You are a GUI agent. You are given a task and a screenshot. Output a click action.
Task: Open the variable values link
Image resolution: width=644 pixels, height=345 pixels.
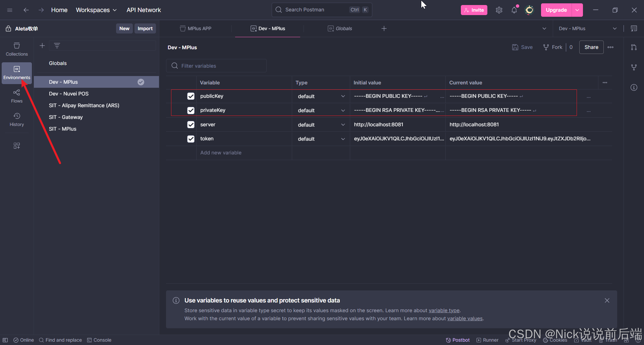(x=465, y=319)
